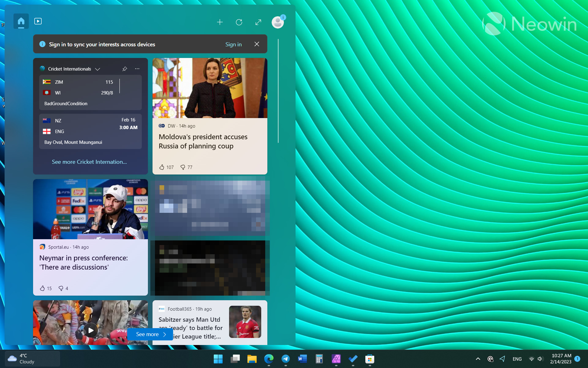Expand the widgets panel to full screen

point(258,22)
